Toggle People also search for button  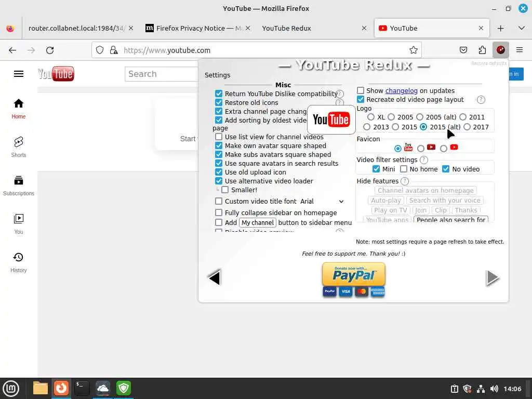click(451, 220)
